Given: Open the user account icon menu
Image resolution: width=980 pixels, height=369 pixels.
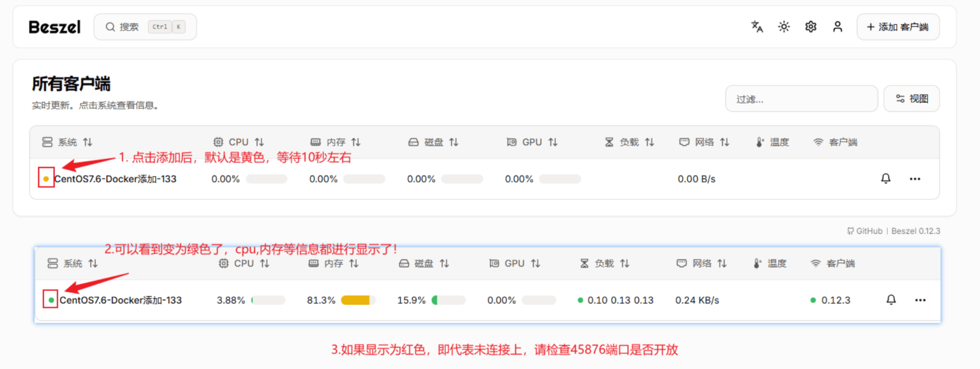Looking at the screenshot, I should click(x=838, y=27).
